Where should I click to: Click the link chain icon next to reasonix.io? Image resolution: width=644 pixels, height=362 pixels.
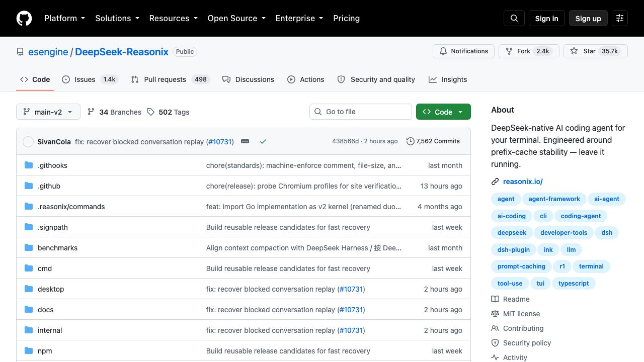click(x=495, y=182)
